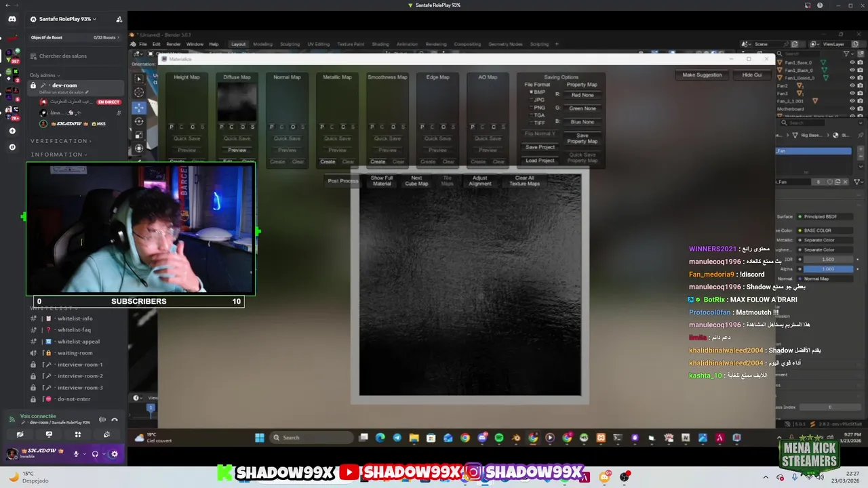Click Hide Gui button

(x=752, y=75)
